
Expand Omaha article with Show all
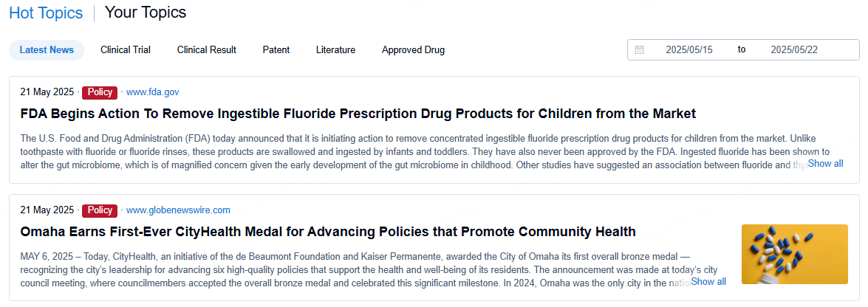708,282
